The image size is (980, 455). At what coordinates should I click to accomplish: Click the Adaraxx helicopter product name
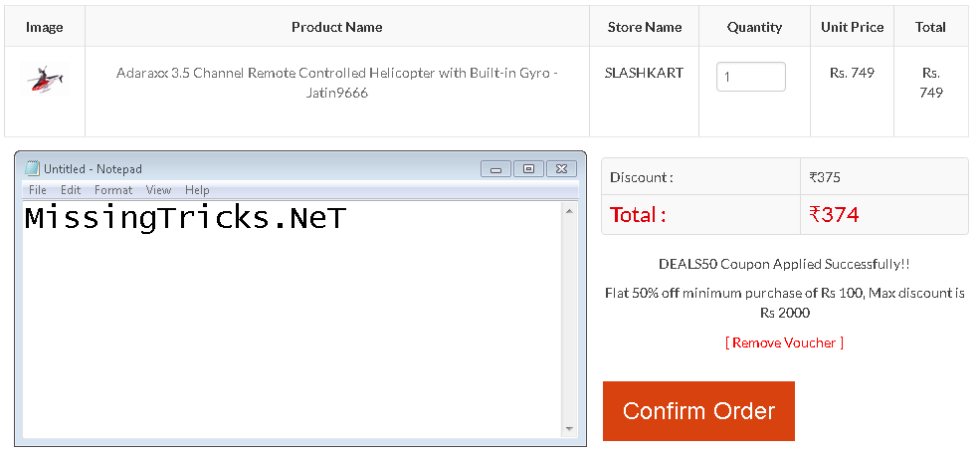pos(337,83)
